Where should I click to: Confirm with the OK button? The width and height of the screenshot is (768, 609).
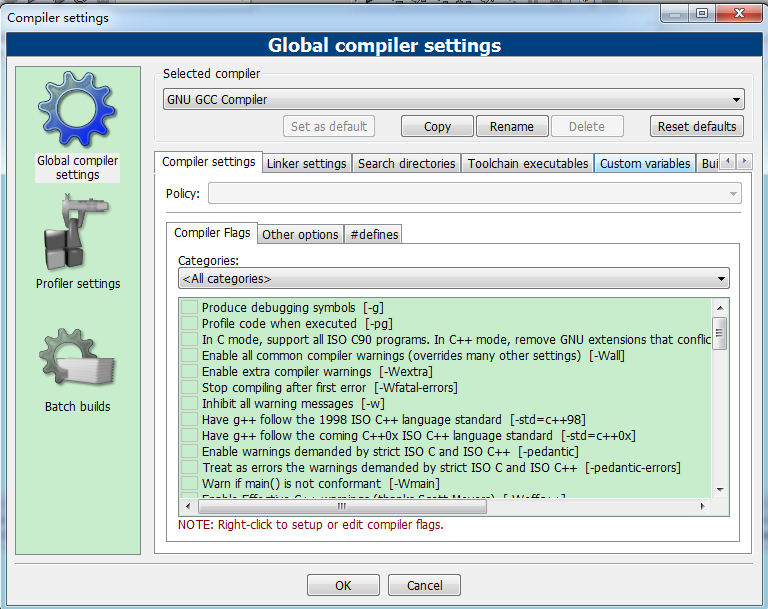[x=343, y=585]
